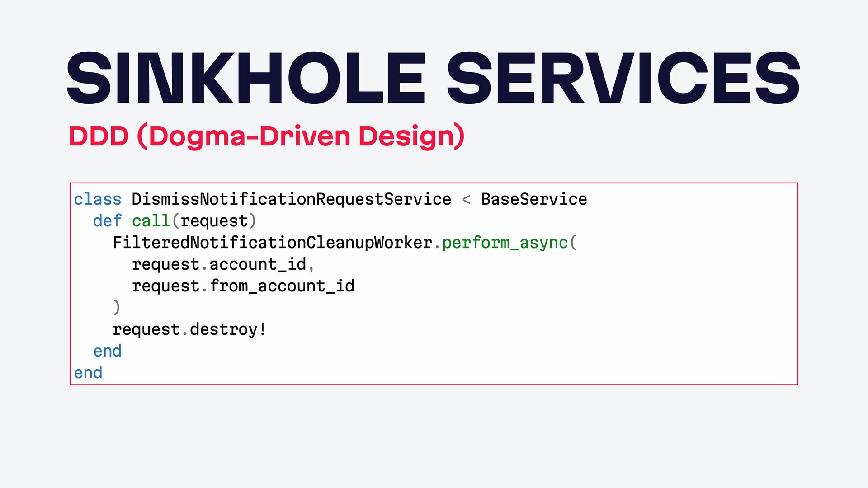The height and width of the screenshot is (488, 868).
Task: Click the request.from_account_id argument line
Action: (243, 286)
